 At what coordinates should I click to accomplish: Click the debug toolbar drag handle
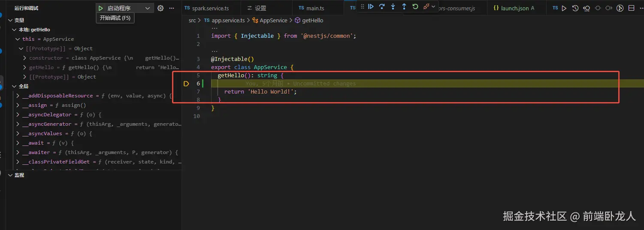[x=362, y=6]
